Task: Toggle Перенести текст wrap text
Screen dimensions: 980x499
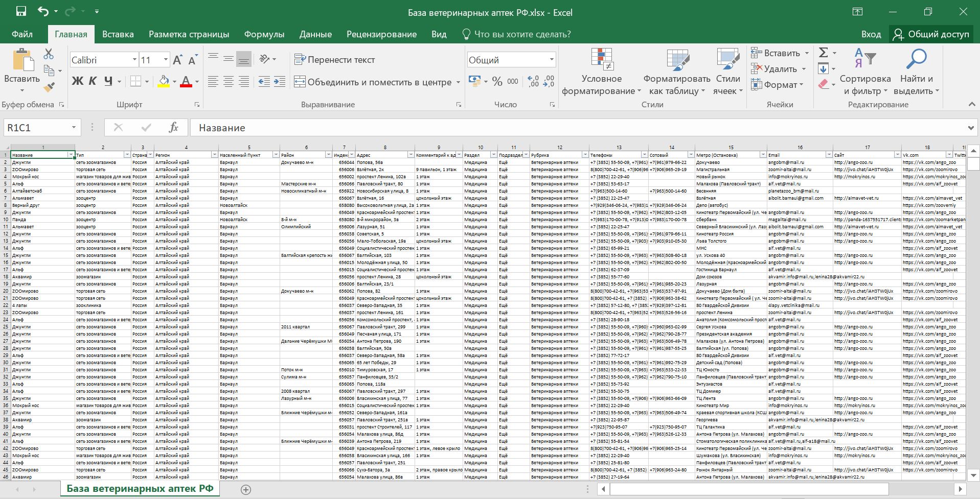Action: point(335,60)
